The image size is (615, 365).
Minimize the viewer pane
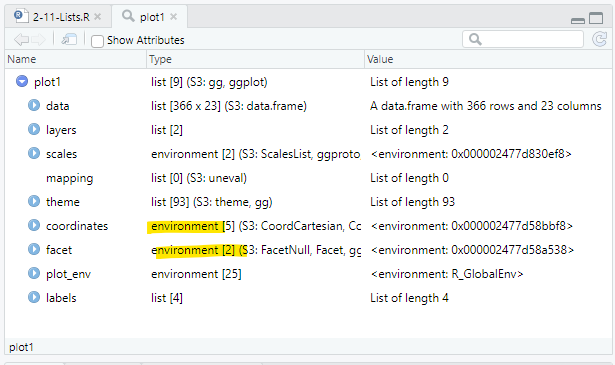pos(578,20)
